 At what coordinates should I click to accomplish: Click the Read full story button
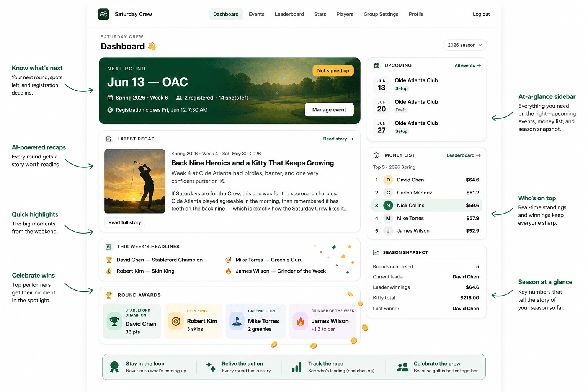pos(125,222)
